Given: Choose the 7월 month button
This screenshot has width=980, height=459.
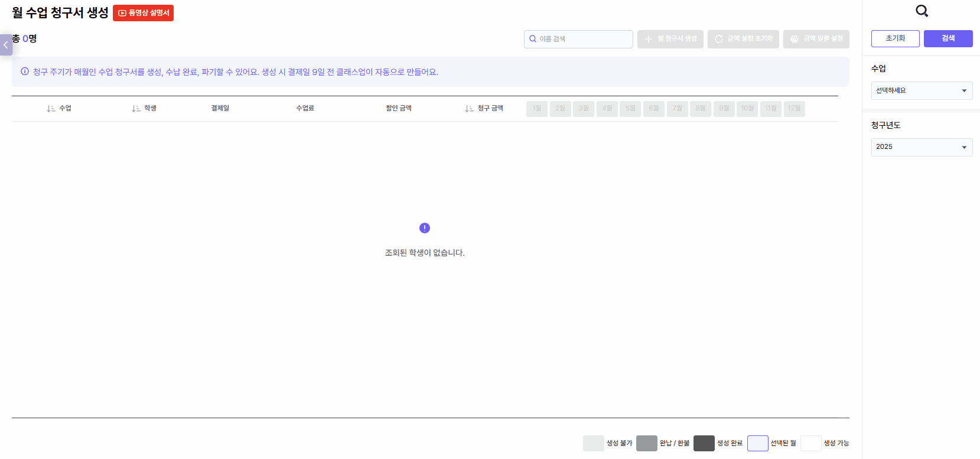Looking at the screenshot, I should (678, 109).
